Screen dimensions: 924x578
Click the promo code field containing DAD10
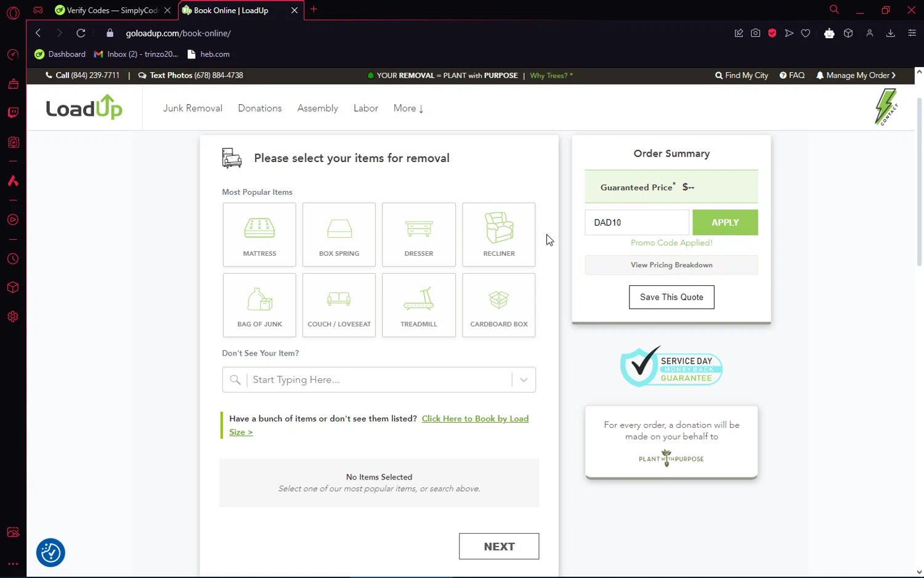coord(637,222)
